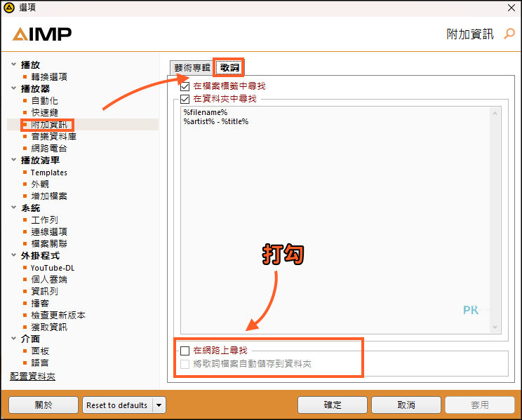The width and height of the screenshot is (522, 420).
Task: Click the 外掛程式 group heading
Action: [x=40, y=256]
